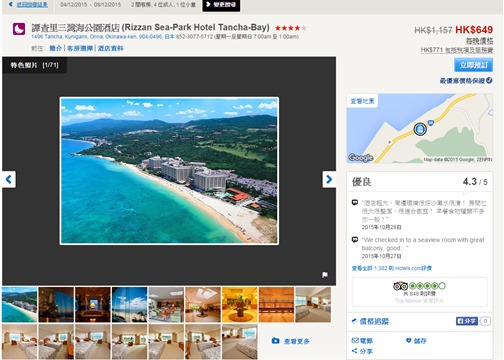504x360 pixels.
Task: Show the next photo with right arrow
Action: (x=329, y=179)
